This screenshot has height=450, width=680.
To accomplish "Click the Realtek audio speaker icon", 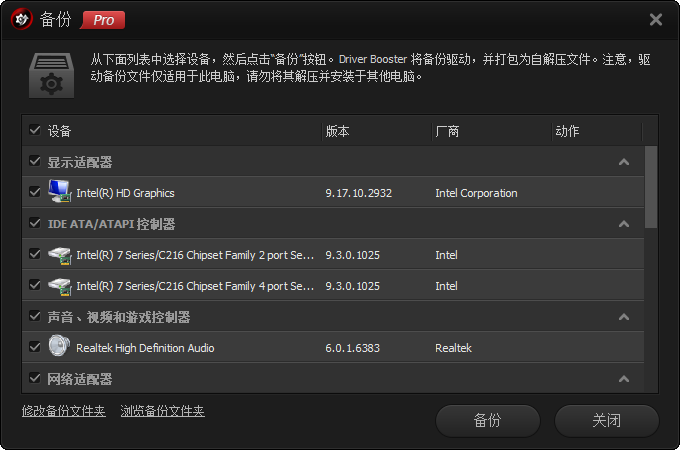I will point(59,346).
